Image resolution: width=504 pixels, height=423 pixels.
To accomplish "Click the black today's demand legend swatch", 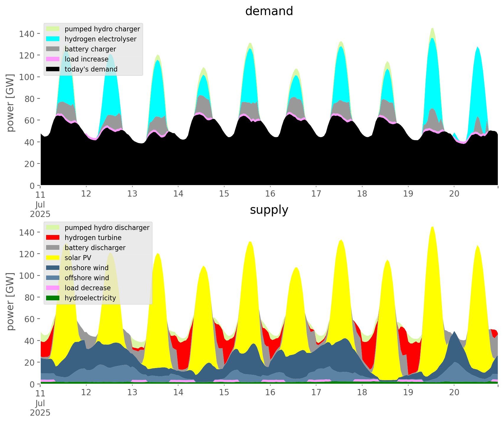I will click(x=53, y=69).
